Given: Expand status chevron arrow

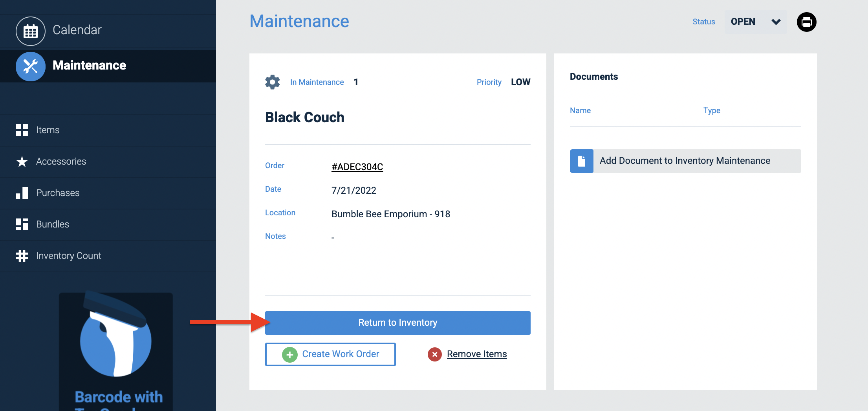Looking at the screenshot, I should [776, 22].
